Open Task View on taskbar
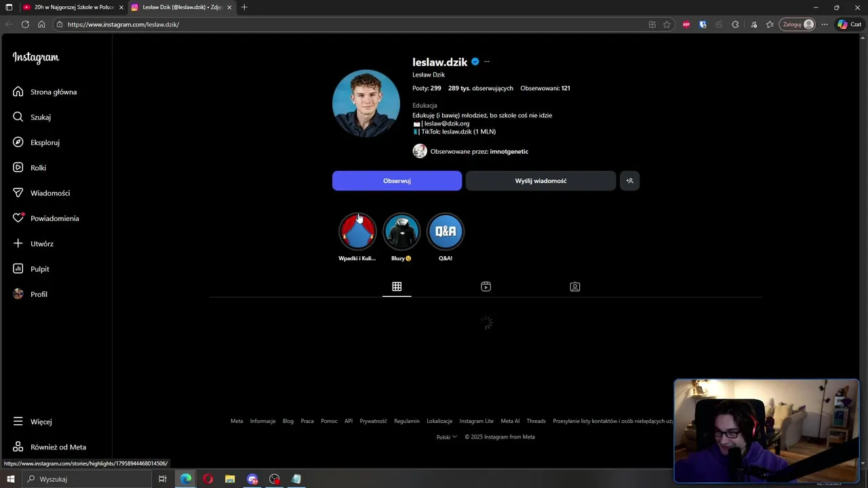The height and width of the screenshot is (488, 868). point(163,479)
